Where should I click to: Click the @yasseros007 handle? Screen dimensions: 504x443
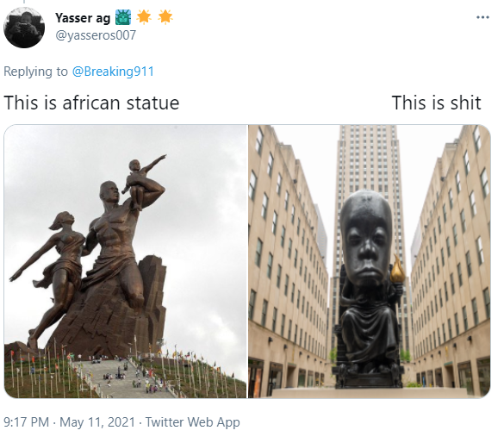click(x=96, y=35)
